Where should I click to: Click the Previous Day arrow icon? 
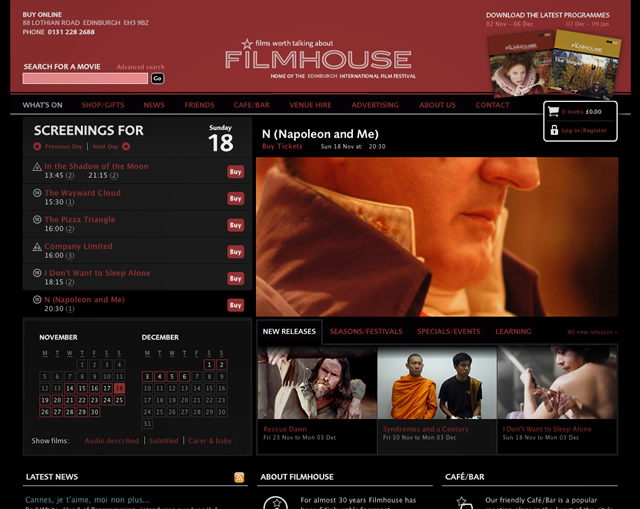tap(37, 147)
